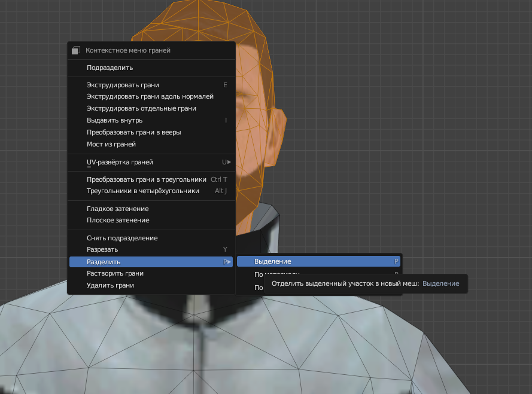Choose 'Преобразовать грани в вееры'
This screenshot has width=532, height=394.
(133, 132)
